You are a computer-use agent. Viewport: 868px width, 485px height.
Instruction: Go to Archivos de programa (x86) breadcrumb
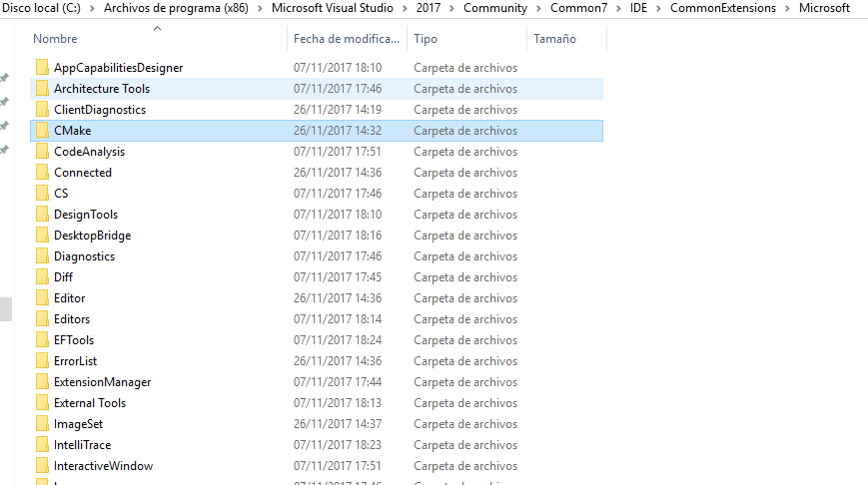click(176, 8)
